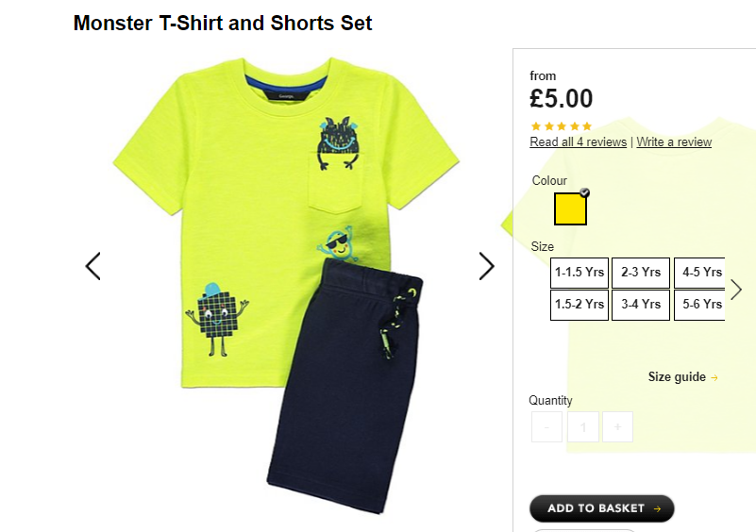Increase quantity with plus button

pyautogui.click(x=617, y=427)
